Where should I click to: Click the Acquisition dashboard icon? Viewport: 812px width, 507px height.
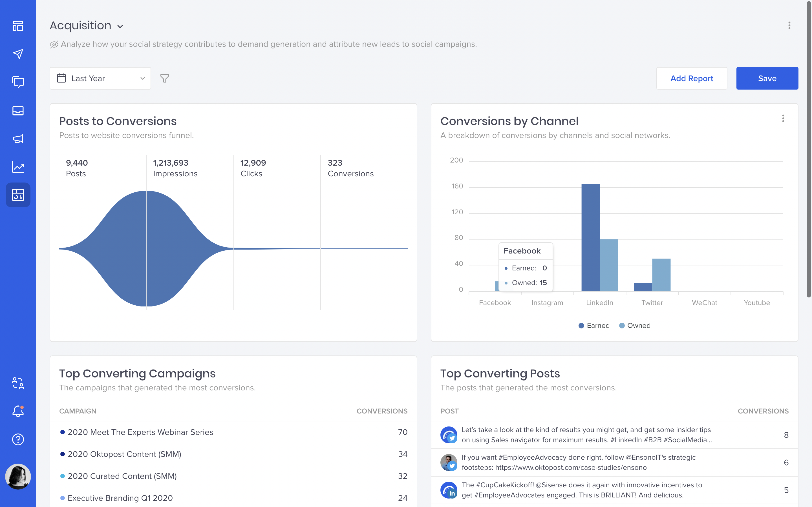[18, 195]
